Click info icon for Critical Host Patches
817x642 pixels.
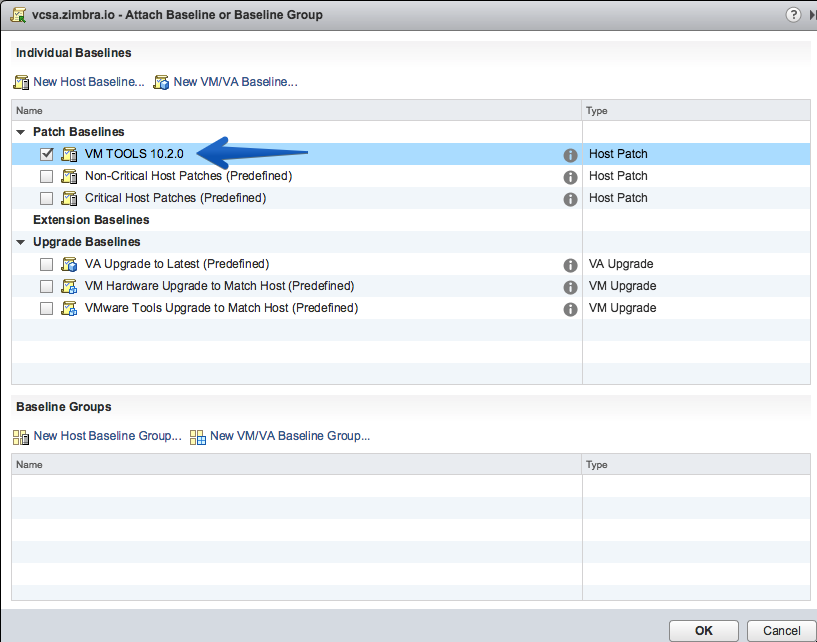(x=570, y=199)
